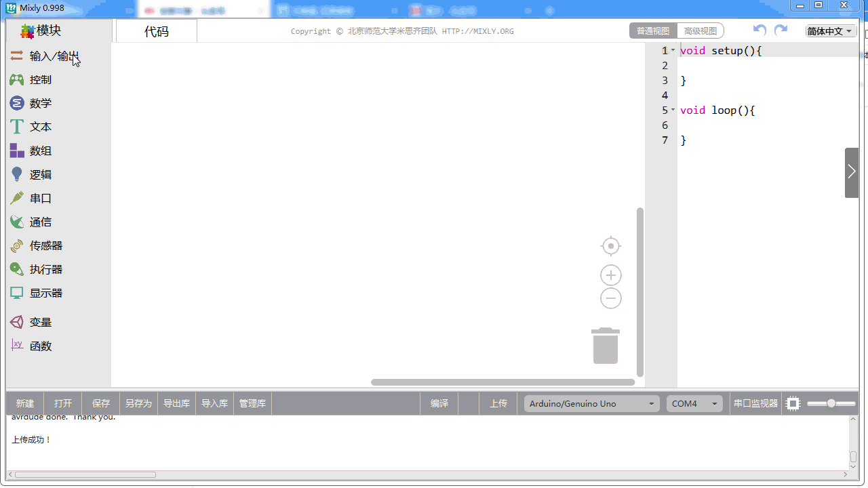Click the redo arrow icon
868x488 pixels.
(781, 30)
